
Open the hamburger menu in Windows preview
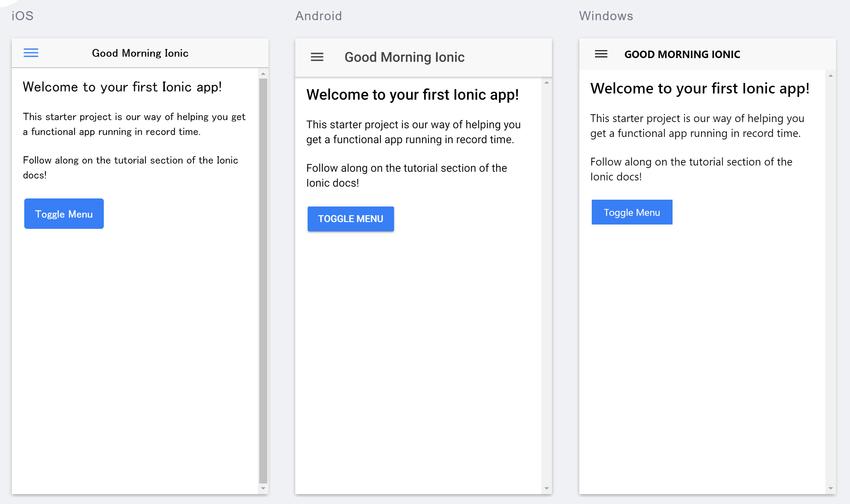tap(601, 54)
